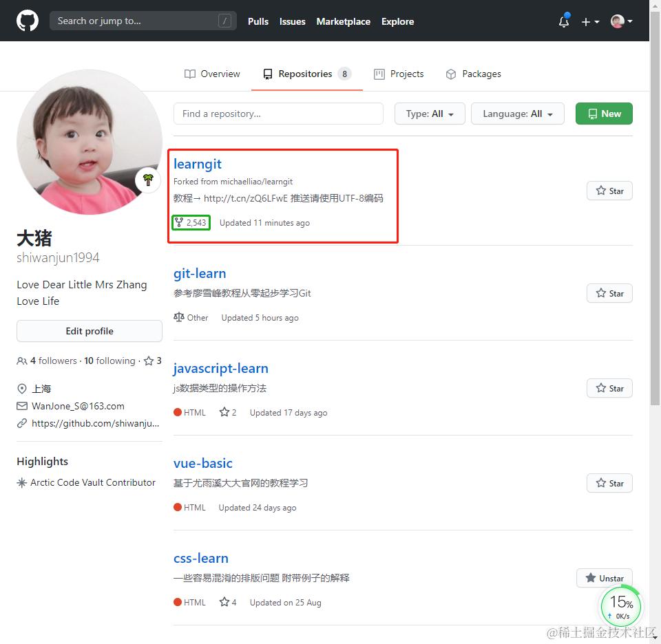The height and width of the screenshot is (644, 661).
Task: Expand the Language: All filter
Action: click(x=517, y=114)
